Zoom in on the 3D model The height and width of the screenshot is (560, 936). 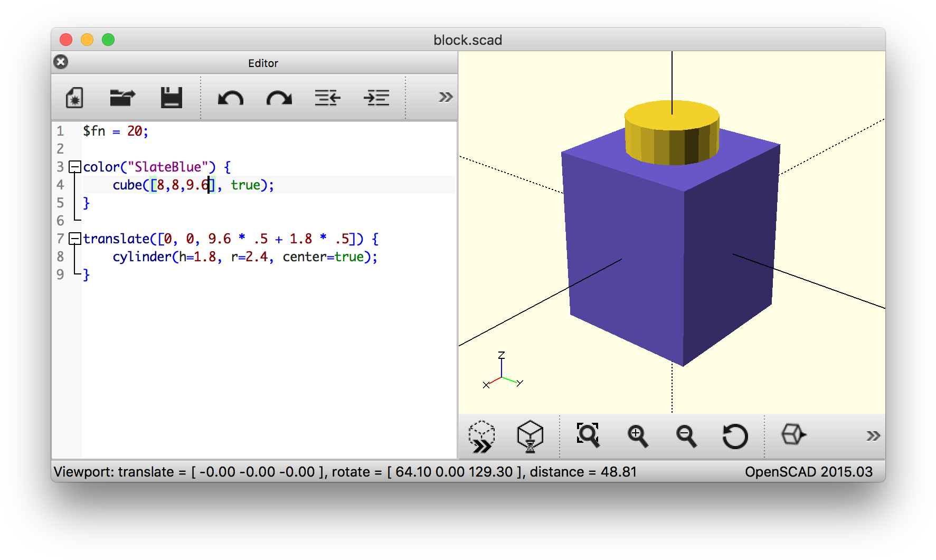coord(638,436)
